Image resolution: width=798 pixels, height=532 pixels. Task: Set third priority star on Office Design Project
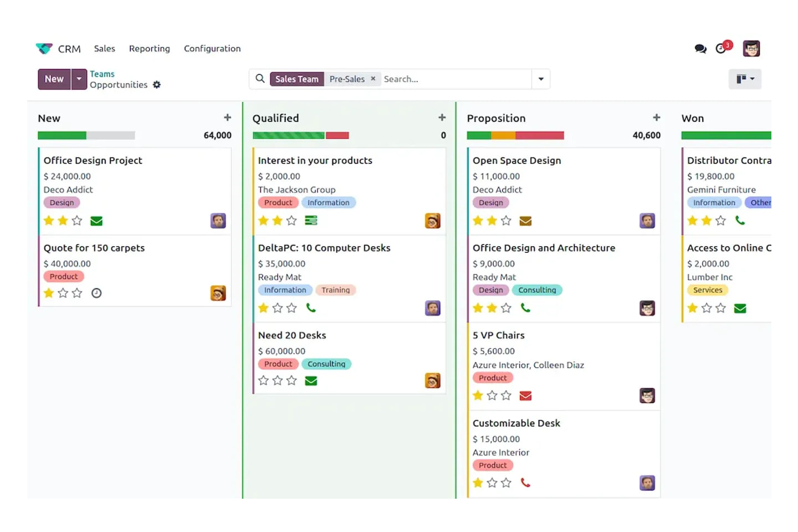(77, 221)
